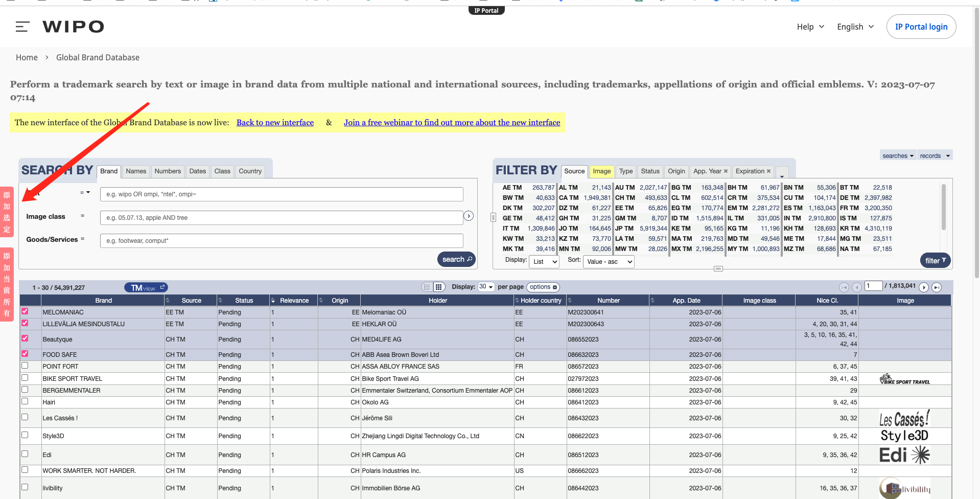
Task: Click the page number input box
Action: pyautogui.click(x=874, y=286)
